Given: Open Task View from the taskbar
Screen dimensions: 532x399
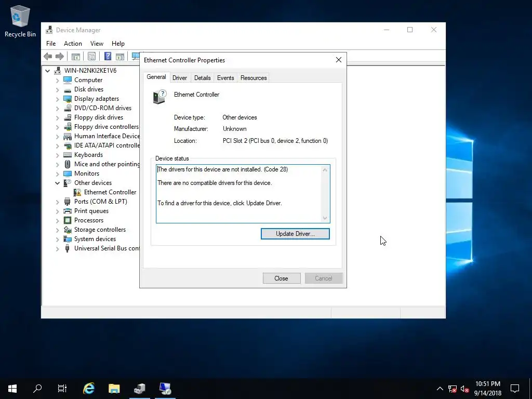Looking at the screenshot, I should (62, 389).
